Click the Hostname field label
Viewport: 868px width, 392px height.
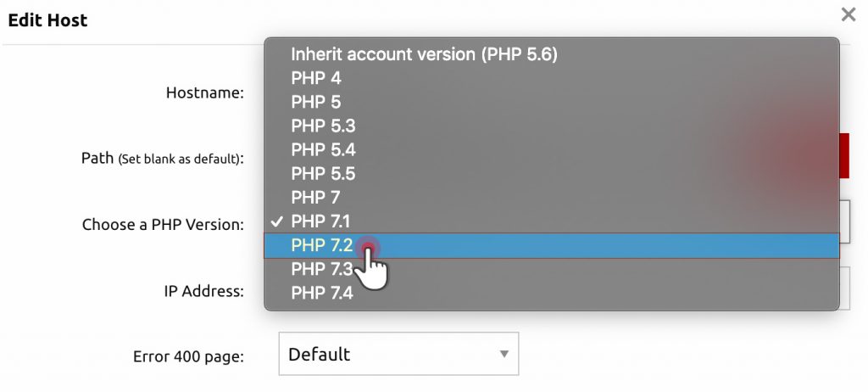click(205, 92)
